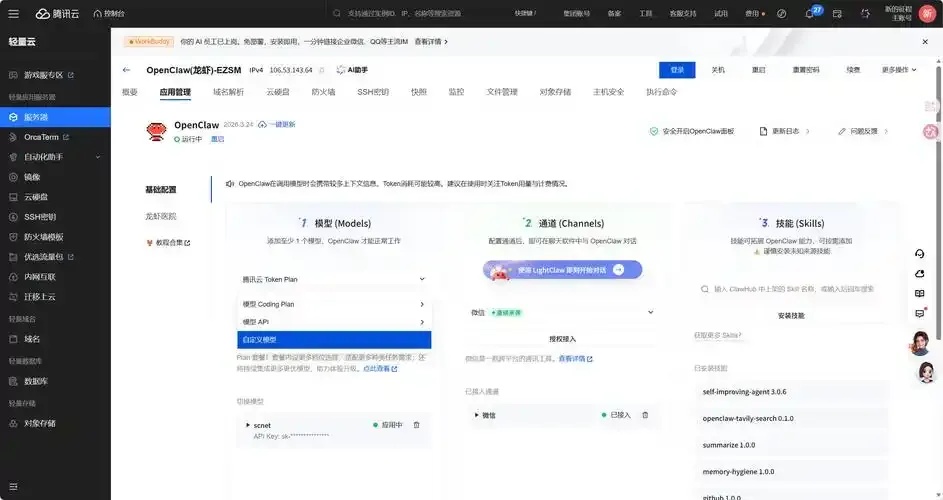Viewport: 943px width, 500px height.
Task: Open the hamburger menu in the top bar
Action: pos(13,13)
